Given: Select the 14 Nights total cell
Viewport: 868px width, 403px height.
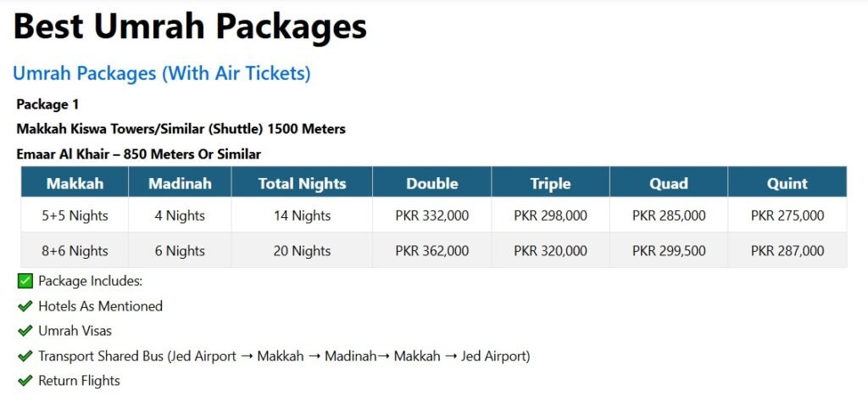Looking at the screenshot, I should (x=302, y=215).
